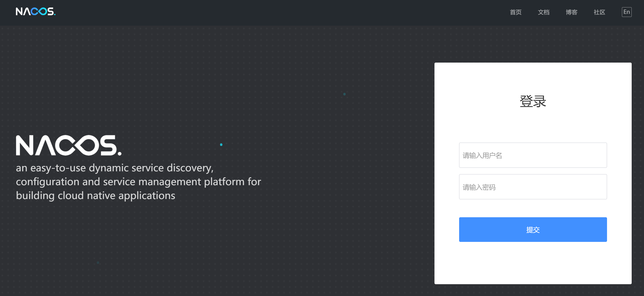Submit the login form via 提交

pos(533,230)
